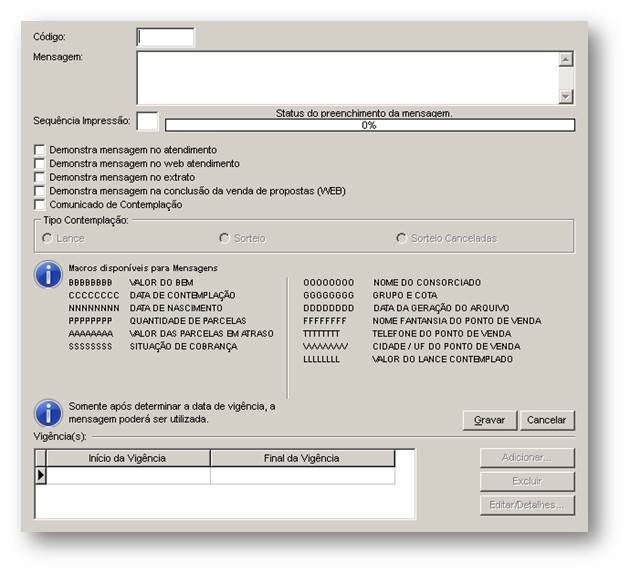Image resolution: width=630 pixels, height=574 pixels.
Task: Click the Excluir button
Action: (x=527, y=481)
